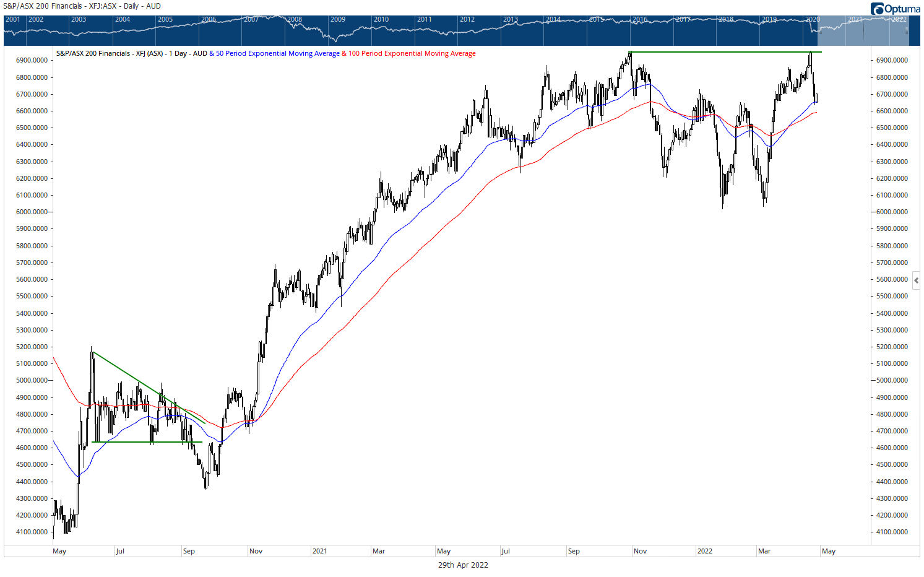The height and width of the screenshot is (577, 924).
Task: Select 2003 in the overview timeline
Action: click(x=79, y=19)
